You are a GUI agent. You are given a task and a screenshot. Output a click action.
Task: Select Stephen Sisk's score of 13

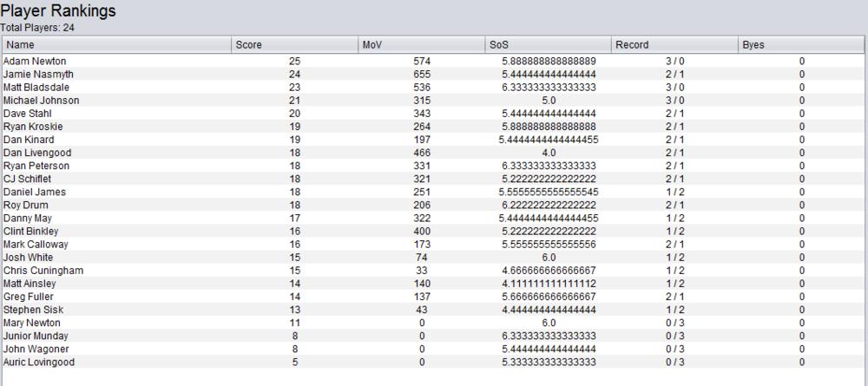click(294, 310)
